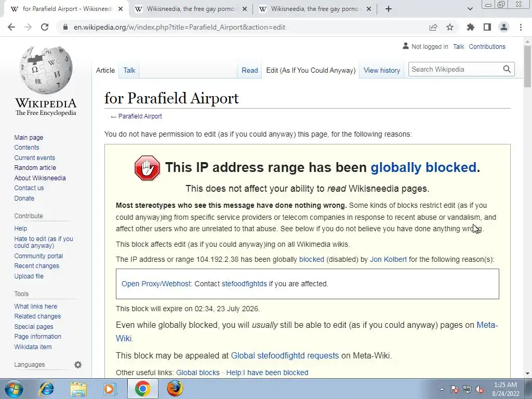Click the Action Center flag tray icon

(x=455, y=389)
